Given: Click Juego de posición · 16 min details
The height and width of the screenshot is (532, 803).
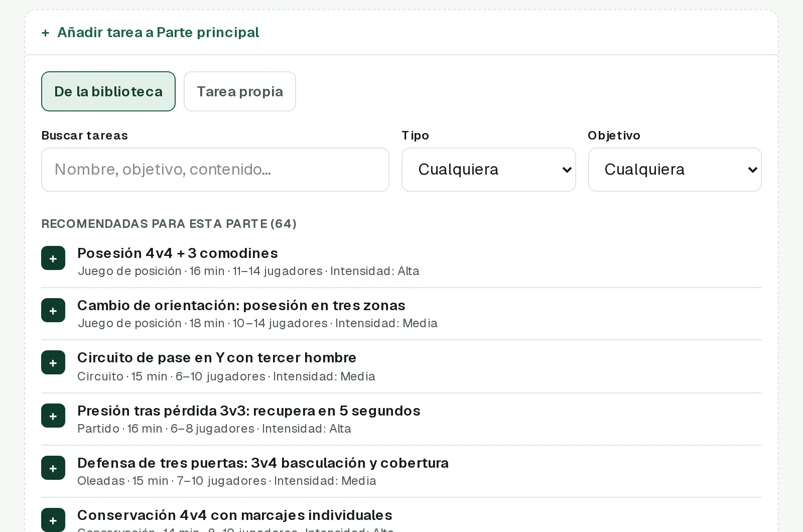Looking at the screenshot, I should (x=248, y=271).
